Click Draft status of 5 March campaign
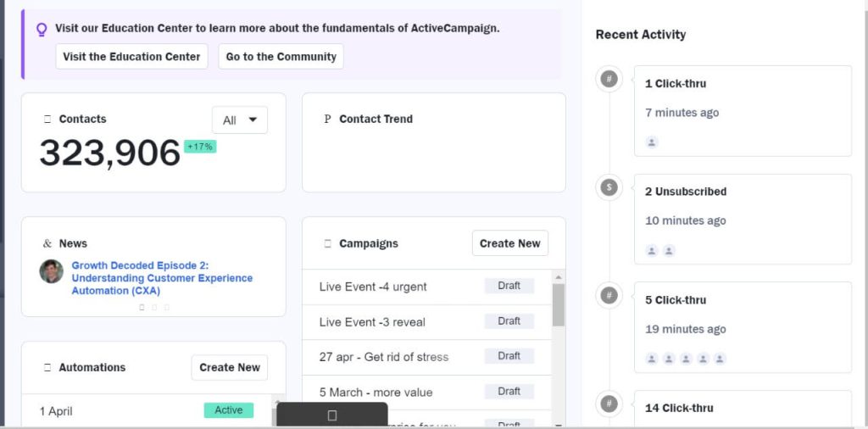The width and height of the screenshot is (868, 429). 509,392
